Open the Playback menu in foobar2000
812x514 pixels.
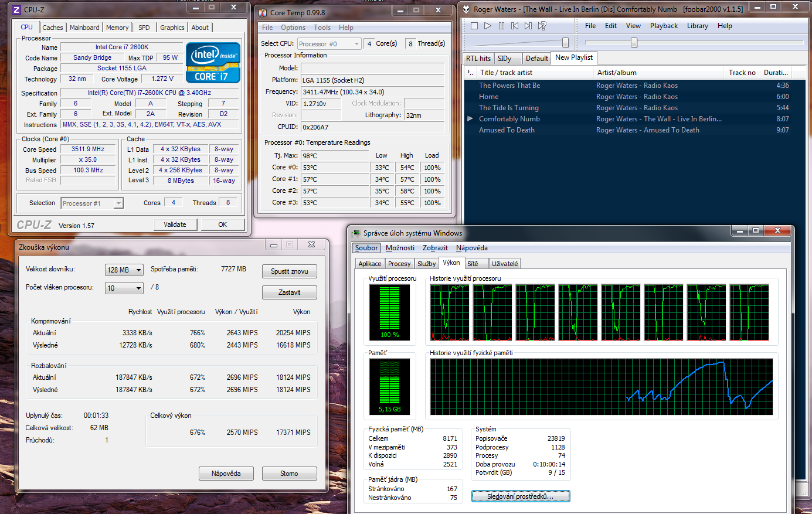[664, 26]
